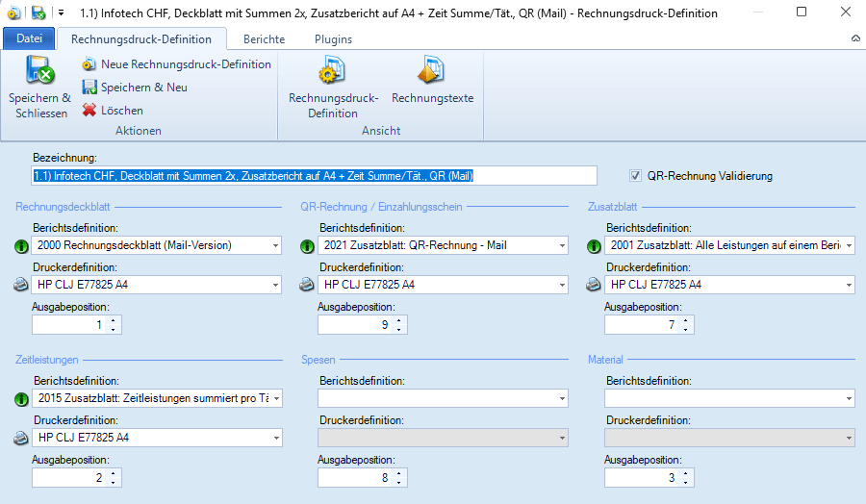The image size is (866, 504).
Task: Expand Rechnungsdeckblatt Berichtsdefinition dropdown
Action: point(275,246)
